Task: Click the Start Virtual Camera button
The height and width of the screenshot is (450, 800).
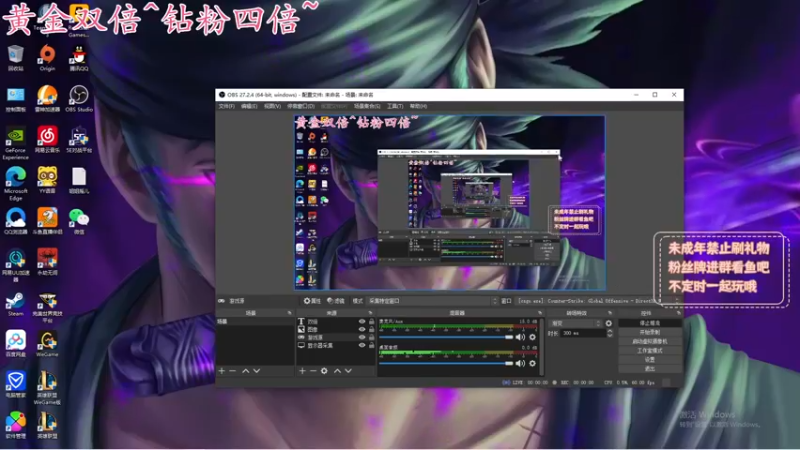Action: [x=649, y=341]
